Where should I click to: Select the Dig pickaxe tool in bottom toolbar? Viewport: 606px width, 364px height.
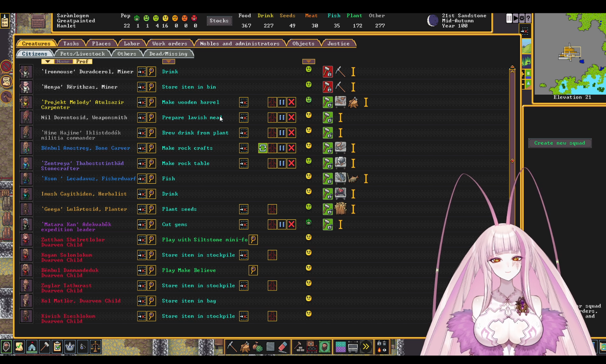coord(232,346)
